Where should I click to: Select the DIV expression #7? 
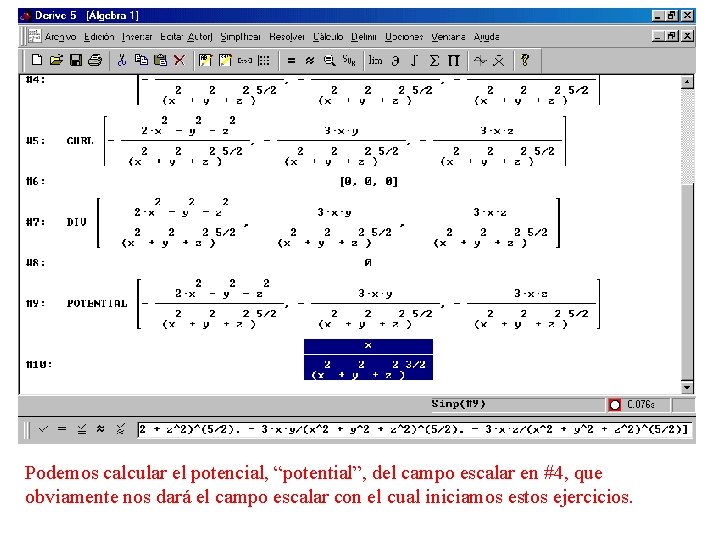[314, 222]
